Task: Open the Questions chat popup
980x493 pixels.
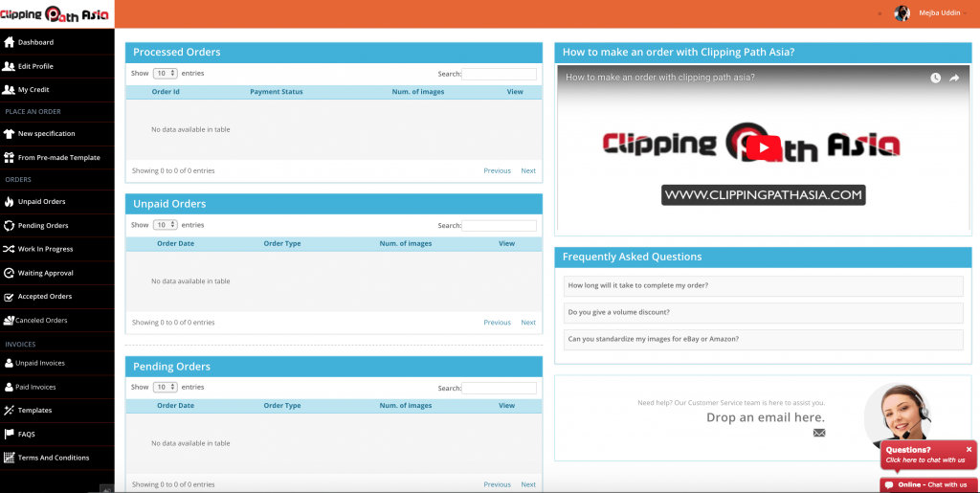Action: coord(928,455)
